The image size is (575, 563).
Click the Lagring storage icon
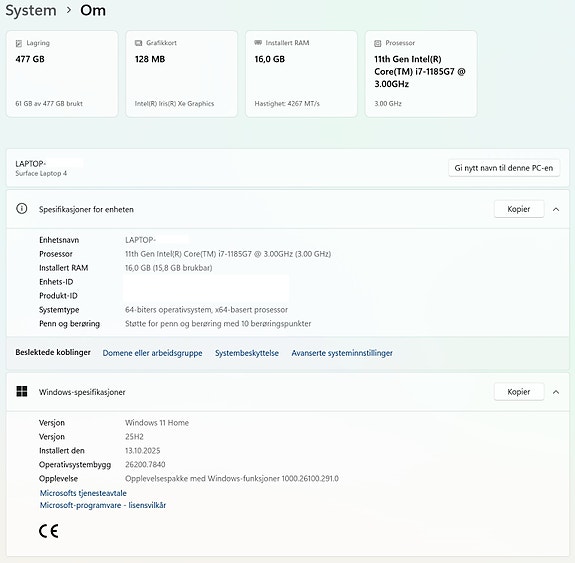click(x=19, y=43)
